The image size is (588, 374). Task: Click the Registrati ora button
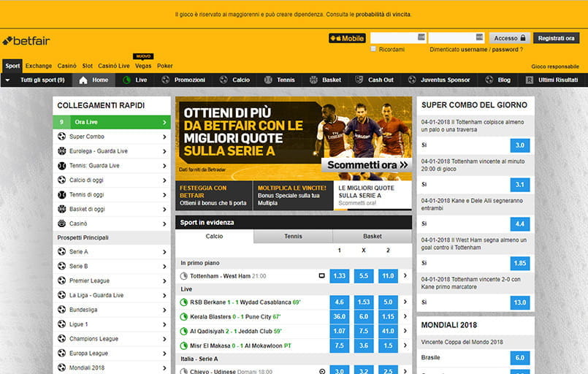[556, 38]
